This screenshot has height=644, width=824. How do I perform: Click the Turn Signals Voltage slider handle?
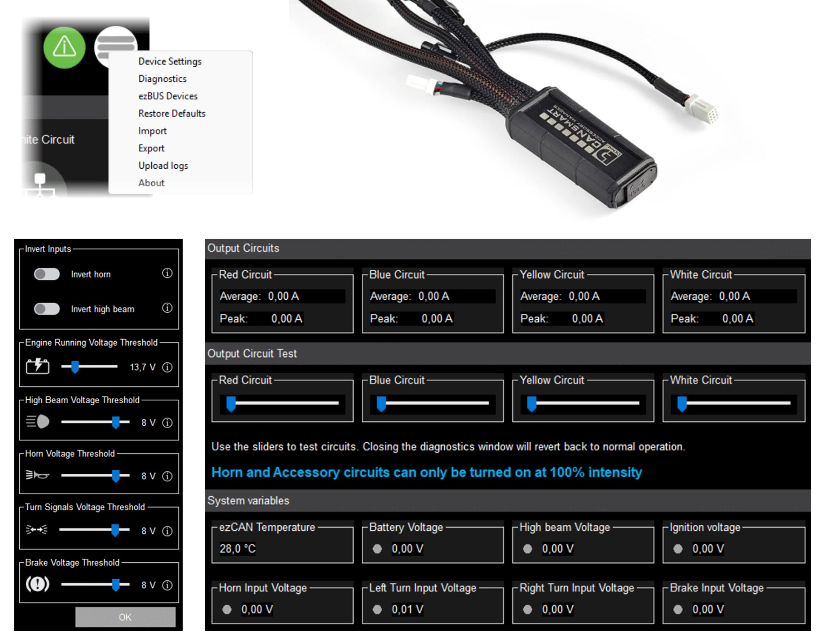pos(115,530)
